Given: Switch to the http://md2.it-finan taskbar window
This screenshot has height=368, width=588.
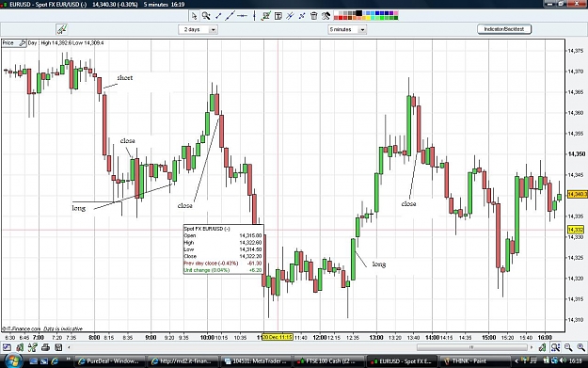Looking at the screenshot, I should [182, 361].
